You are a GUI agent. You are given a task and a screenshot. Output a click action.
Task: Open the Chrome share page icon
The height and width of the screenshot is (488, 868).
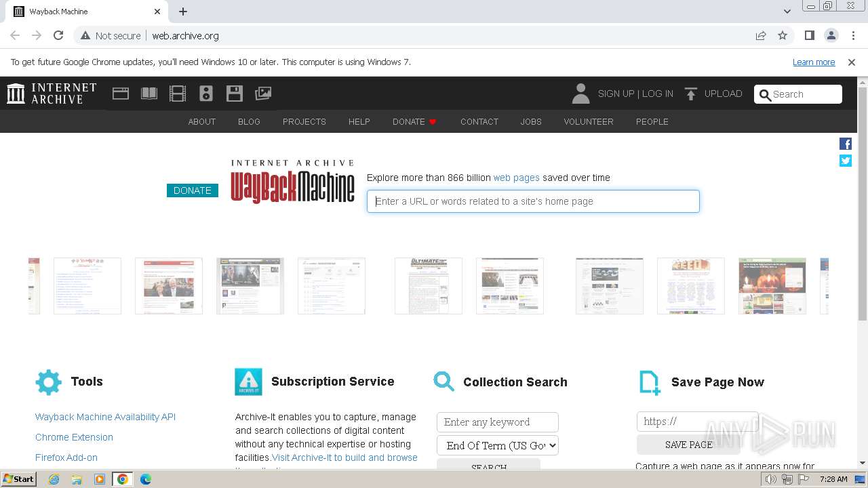[x=761, y=35]
